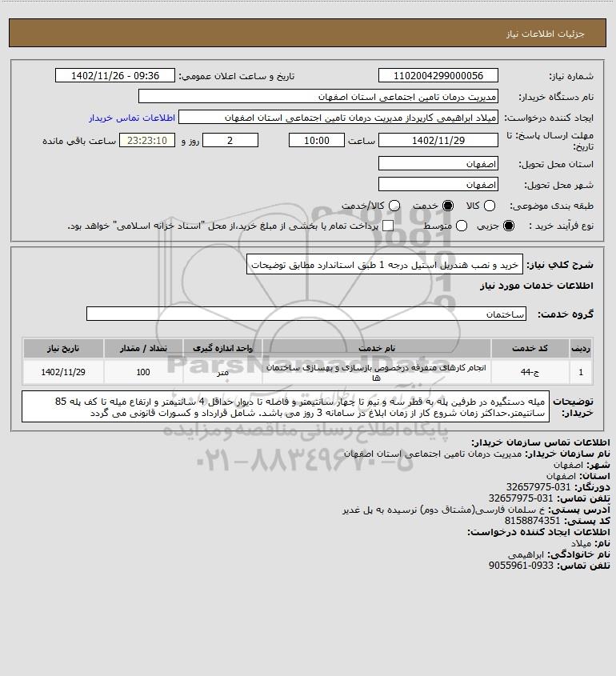This screenshot has width=616, height=676.
Task: Click the phone number after تلفن تماس 32657975-031
Action: 520,498
